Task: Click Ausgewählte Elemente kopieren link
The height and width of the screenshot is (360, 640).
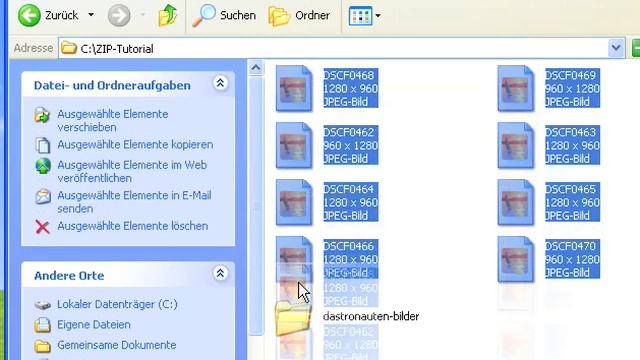Action: 135,144
